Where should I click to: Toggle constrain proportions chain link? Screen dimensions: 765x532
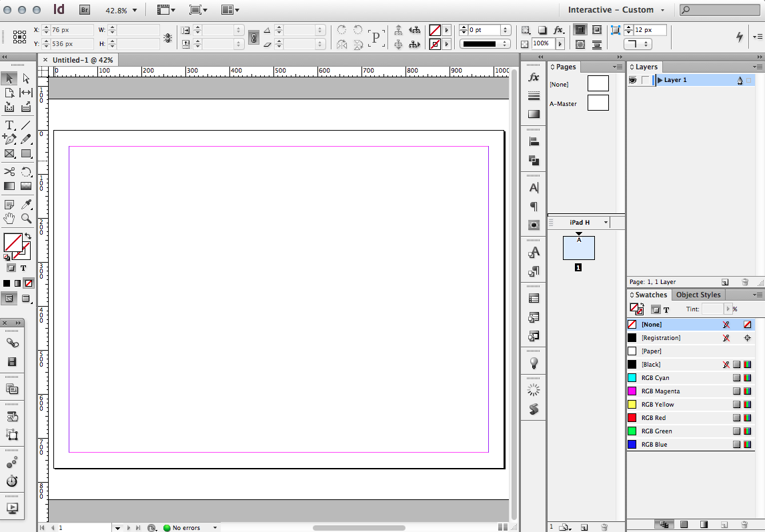coord(253,37)
